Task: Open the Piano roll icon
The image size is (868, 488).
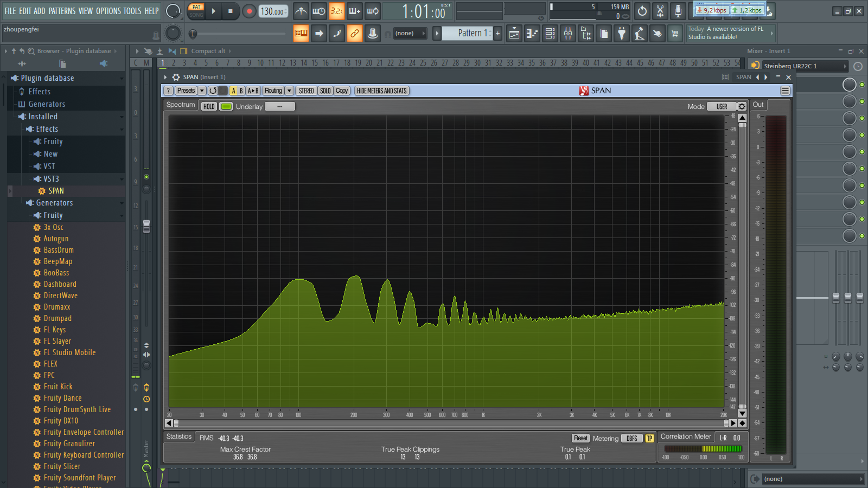Action: click(532, 34)
